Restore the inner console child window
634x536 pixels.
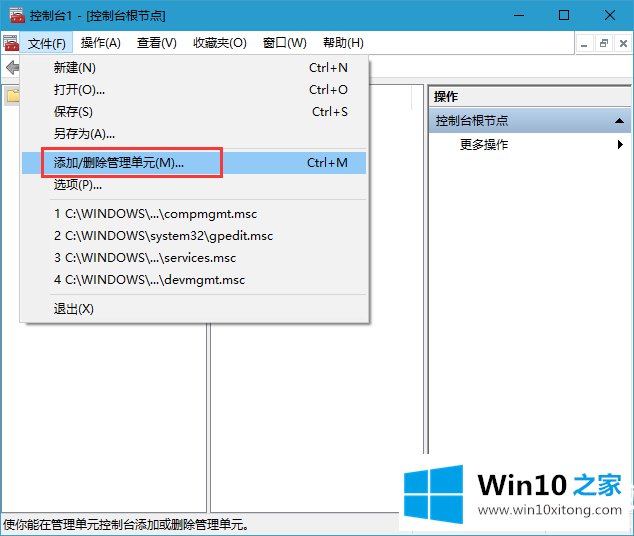click(x=604, y=44)
